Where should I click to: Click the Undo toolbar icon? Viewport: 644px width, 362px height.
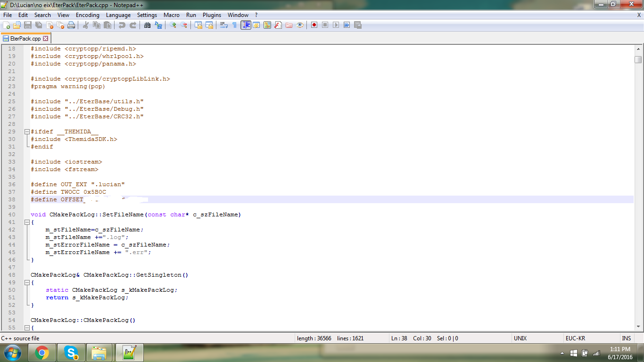(x=122, y=25)
